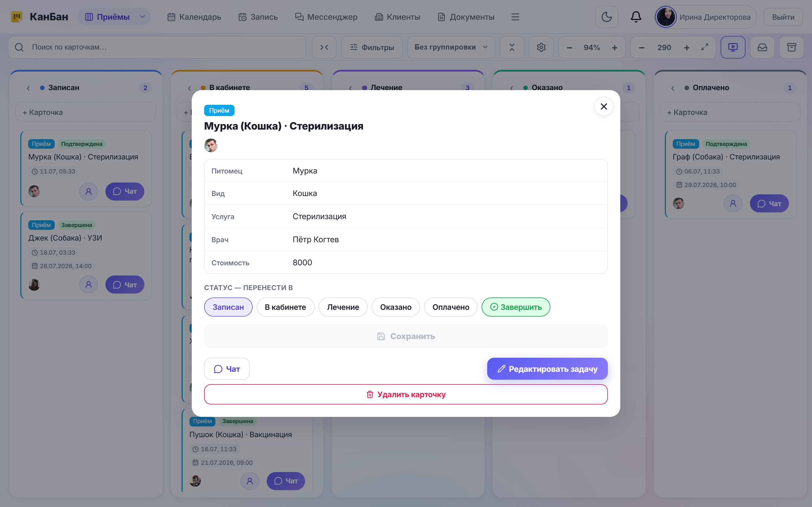
Task: Collapse the "Записан" column chevron
Action: (28, 88)
